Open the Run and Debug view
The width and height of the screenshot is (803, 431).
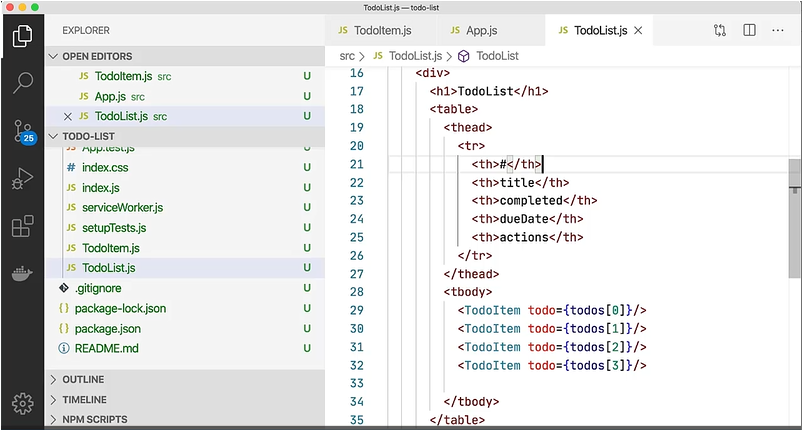(x=22, y=179)
